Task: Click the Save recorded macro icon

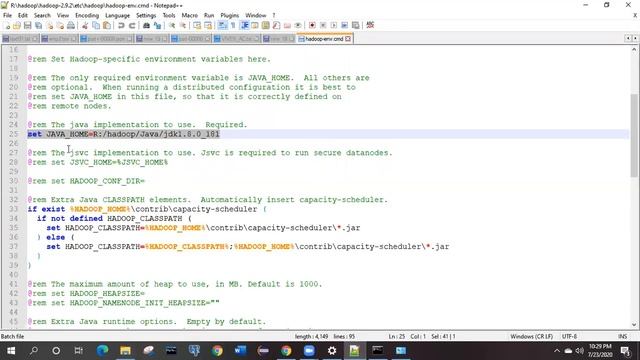Action: point(356,25)
